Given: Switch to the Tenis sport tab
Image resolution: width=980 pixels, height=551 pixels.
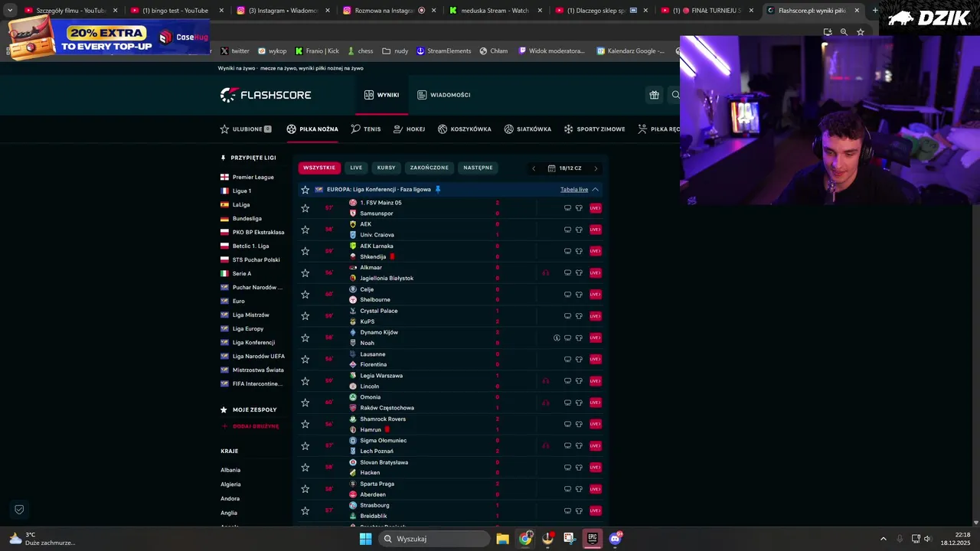Looking at the screenshot, I should (x=366, y=129).
